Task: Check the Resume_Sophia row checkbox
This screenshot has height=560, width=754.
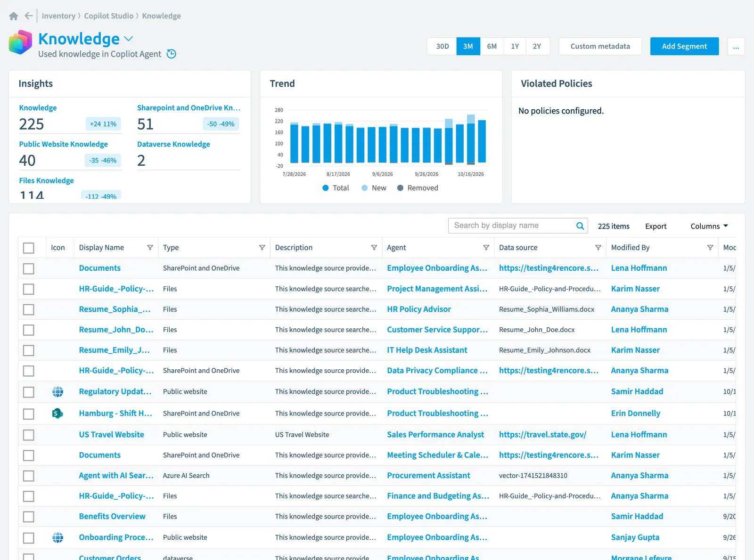Action: coord(29,309)
